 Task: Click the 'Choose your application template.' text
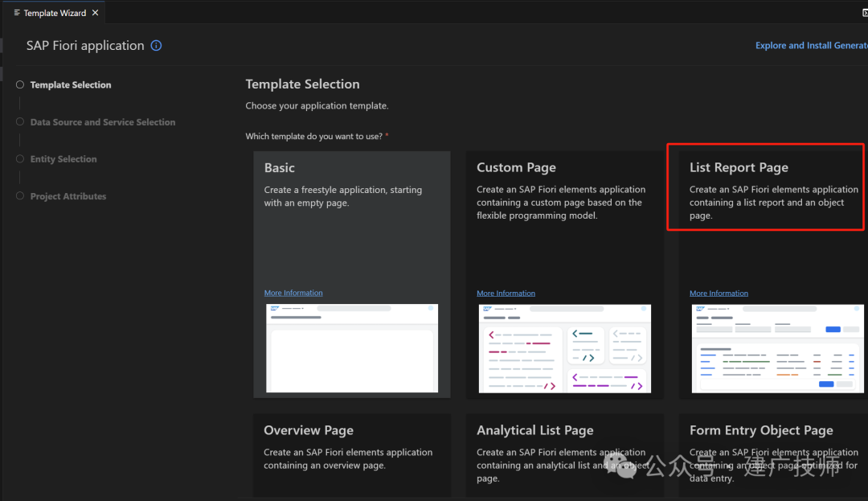317,105
